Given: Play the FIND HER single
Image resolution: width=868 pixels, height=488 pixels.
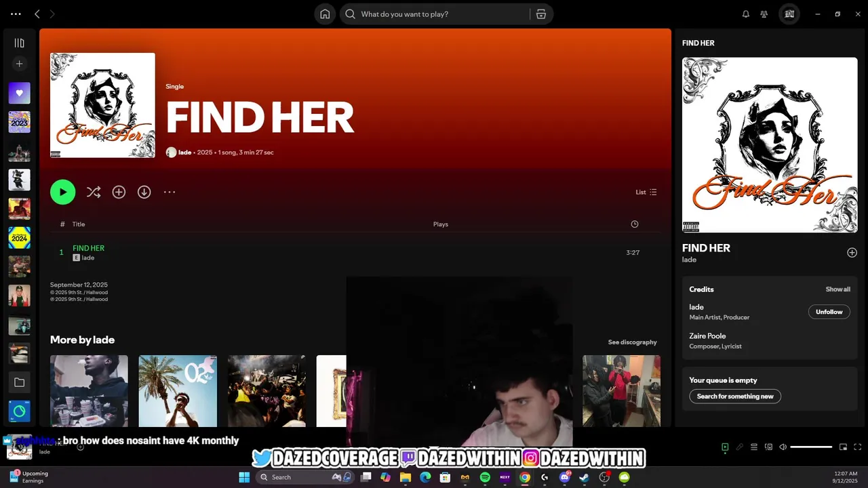Looking at the screenshot, I should (x=62, y=192).
